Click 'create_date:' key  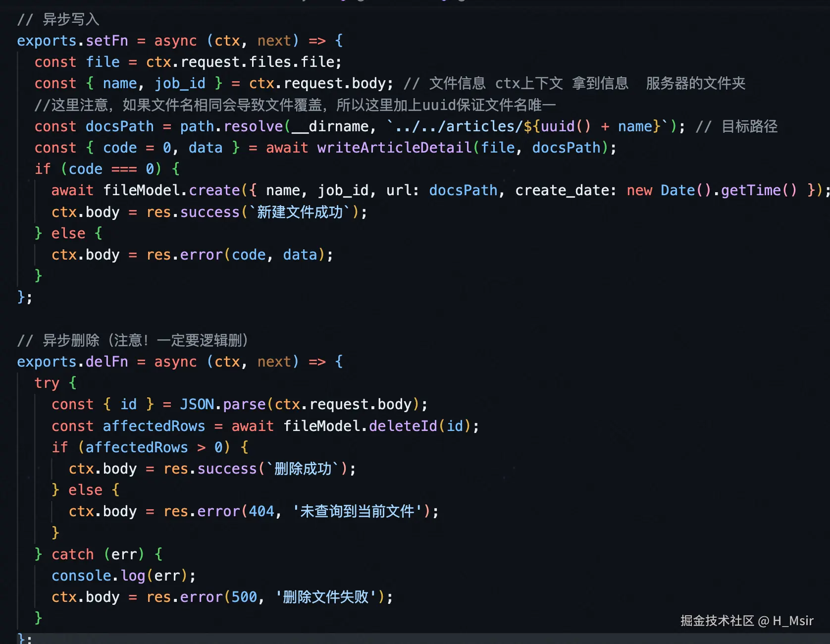(x=566, y=190)
